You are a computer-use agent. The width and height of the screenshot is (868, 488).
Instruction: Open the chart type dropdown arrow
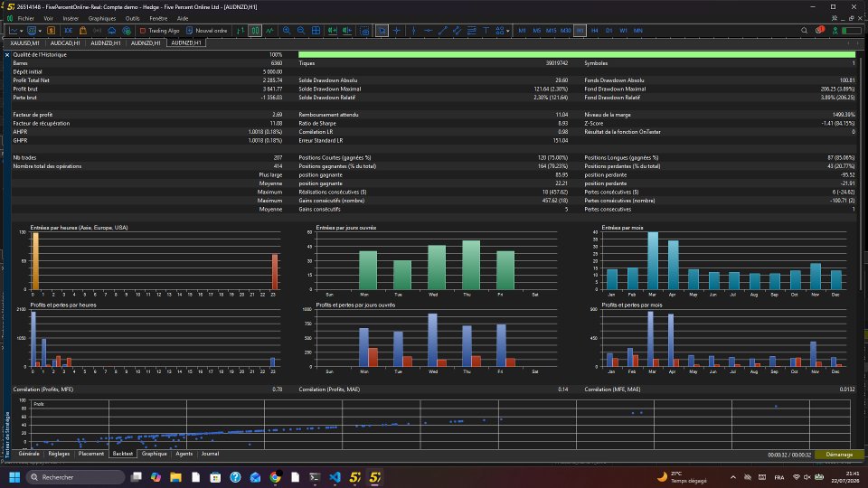(21, 31)
